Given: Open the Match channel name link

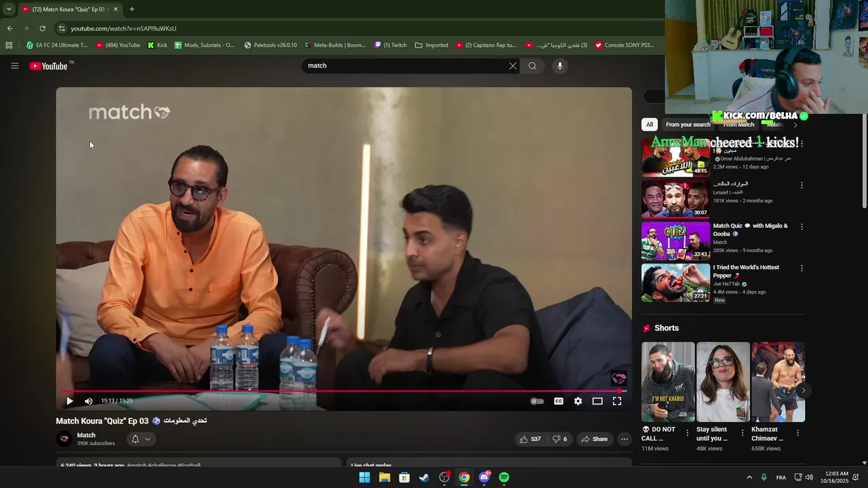Looking at the screenshot, I should 86,435.
